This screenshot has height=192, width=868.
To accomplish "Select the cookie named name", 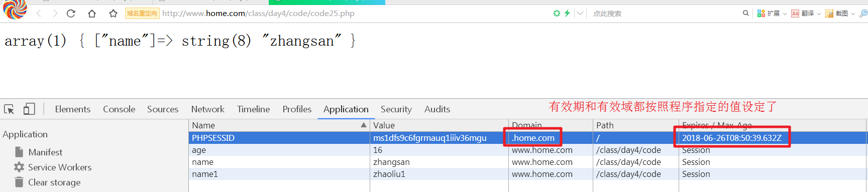I will coord(528,162).
